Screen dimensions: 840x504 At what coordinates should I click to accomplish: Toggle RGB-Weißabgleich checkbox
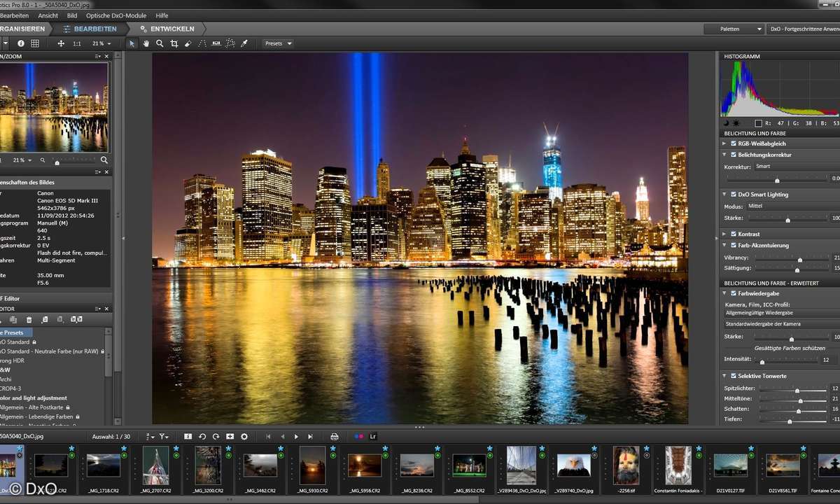point(734,143)
